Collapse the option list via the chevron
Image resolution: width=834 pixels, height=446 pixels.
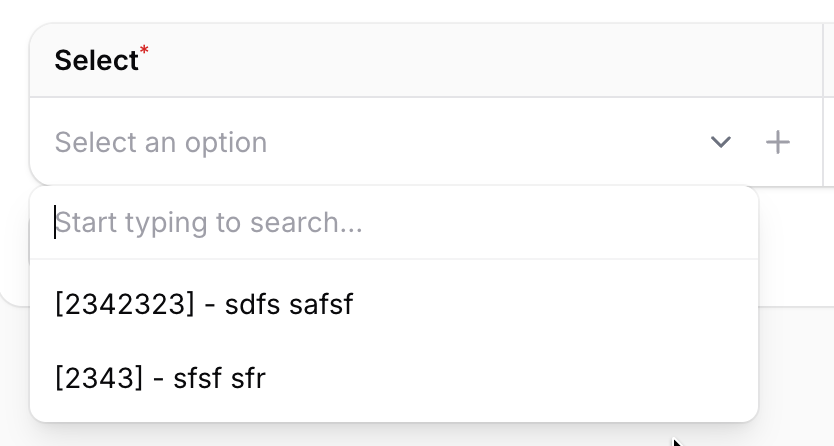pos(720,142)
